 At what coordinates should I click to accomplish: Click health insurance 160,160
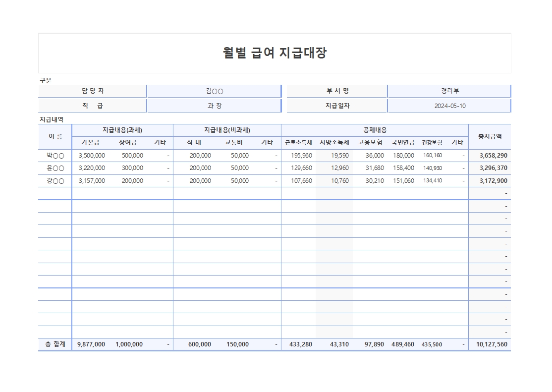click(433, 156)
